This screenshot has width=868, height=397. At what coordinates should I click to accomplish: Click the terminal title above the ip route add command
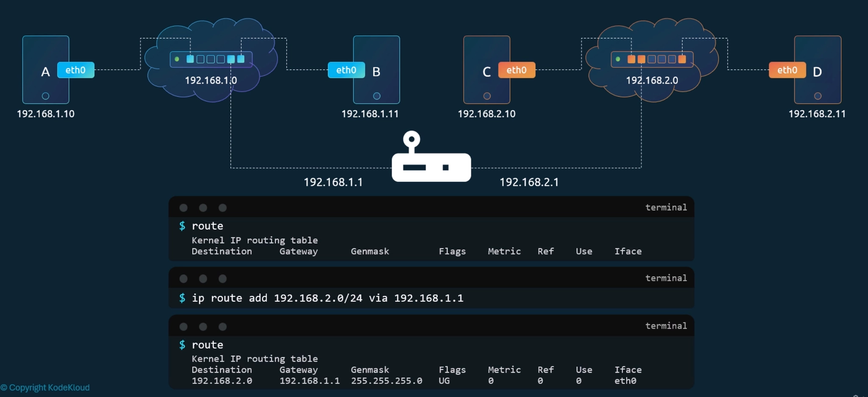point(666,278)
